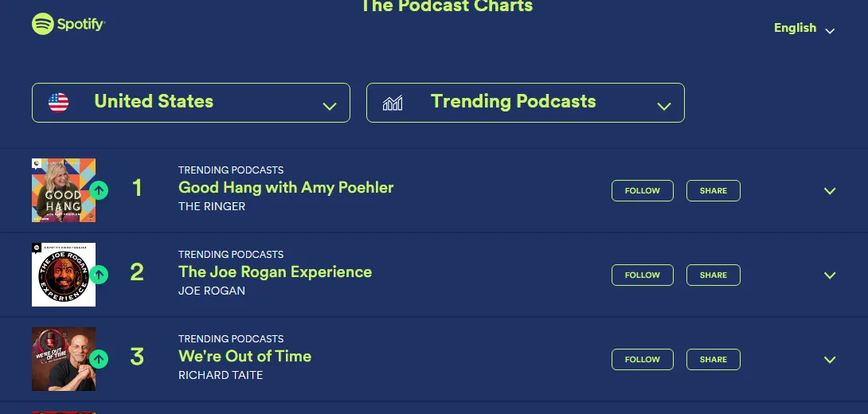Open We're Out of Time cover art
The image size is (868, 414).
(64, 359)
